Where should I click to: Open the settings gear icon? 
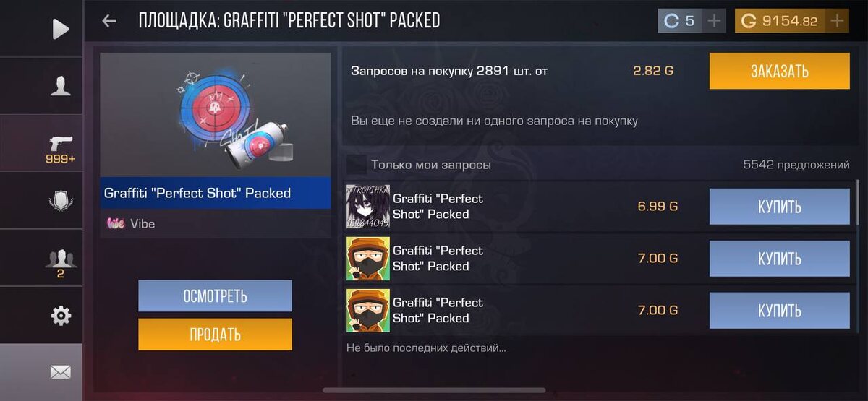pos(61,315)
